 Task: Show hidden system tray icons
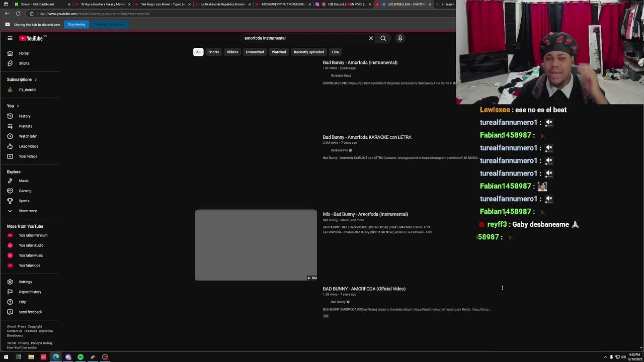click(x=605, y=357)
